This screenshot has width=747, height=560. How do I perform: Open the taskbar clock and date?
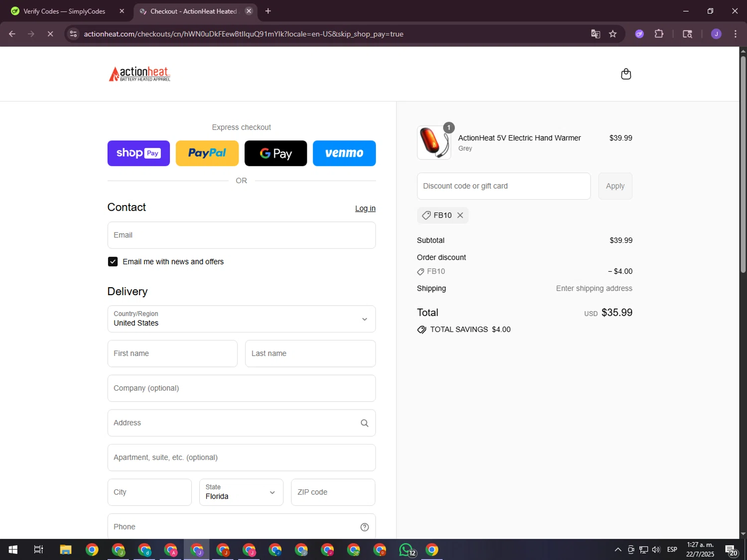point(700,550)
